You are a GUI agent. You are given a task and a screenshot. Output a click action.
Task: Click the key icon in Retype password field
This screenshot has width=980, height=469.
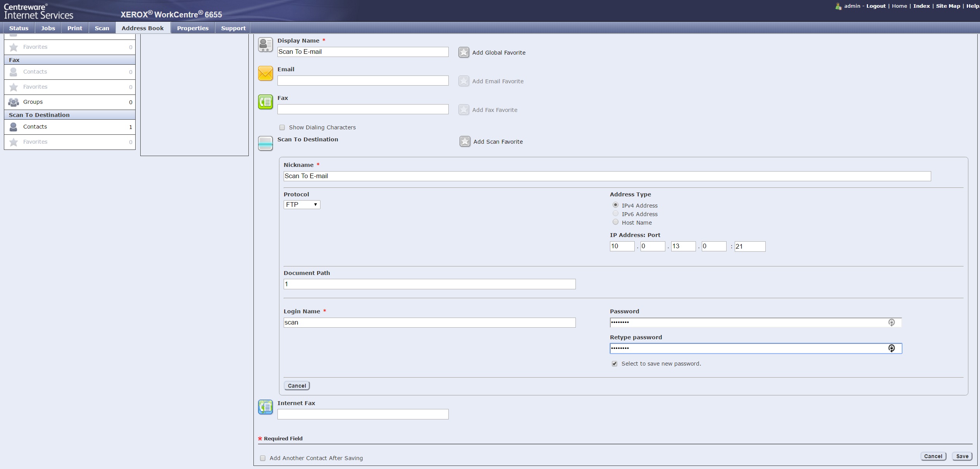(x=891, y=348)
